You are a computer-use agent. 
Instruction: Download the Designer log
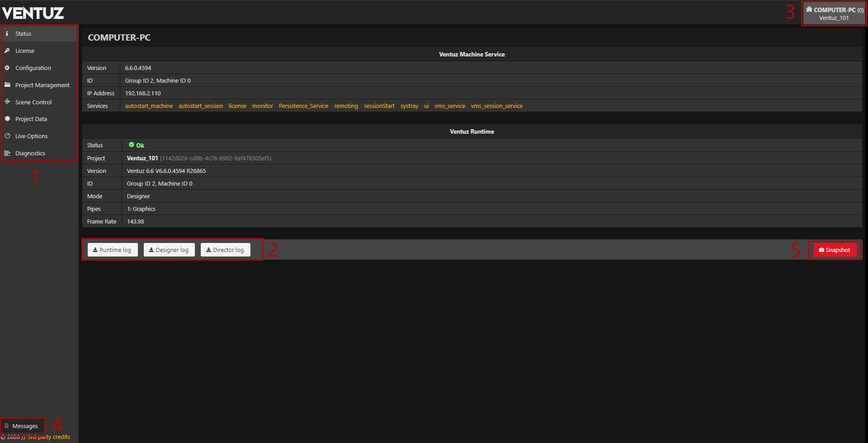pos(169,250)
